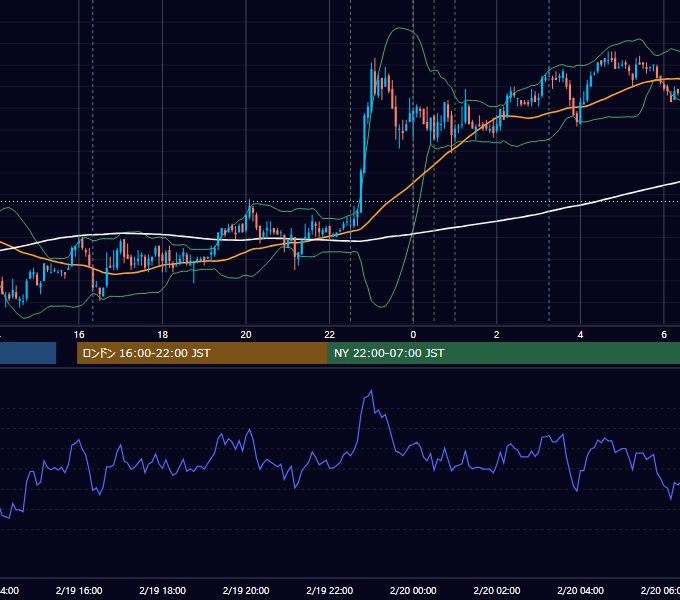Click the 2/19 16:00 date label
Image resolution: width=680 pixels, height=600 pixels.
point(79,590)
